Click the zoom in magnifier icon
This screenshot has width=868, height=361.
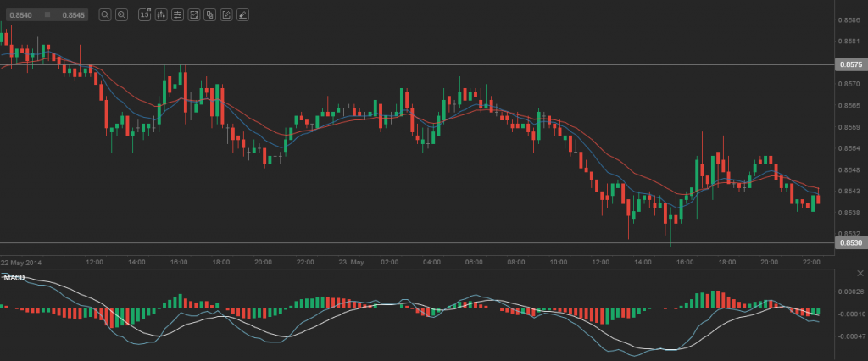(x=121, y=14)
